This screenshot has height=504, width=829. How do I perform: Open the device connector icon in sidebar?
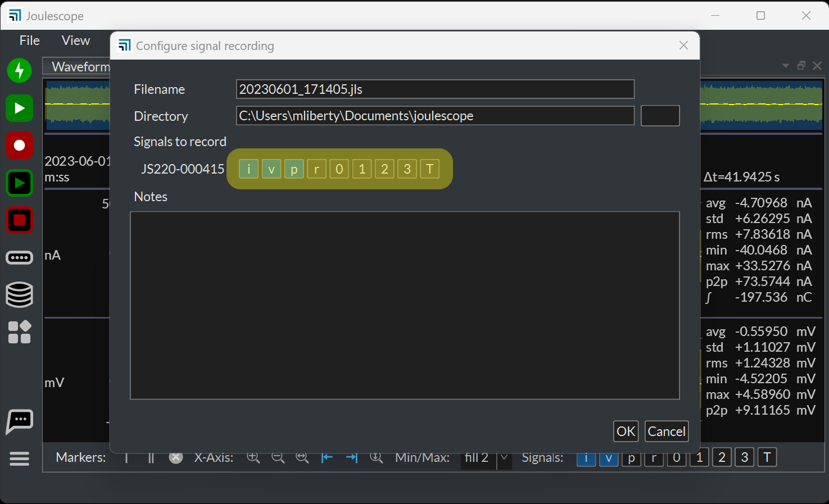point(20,258)
